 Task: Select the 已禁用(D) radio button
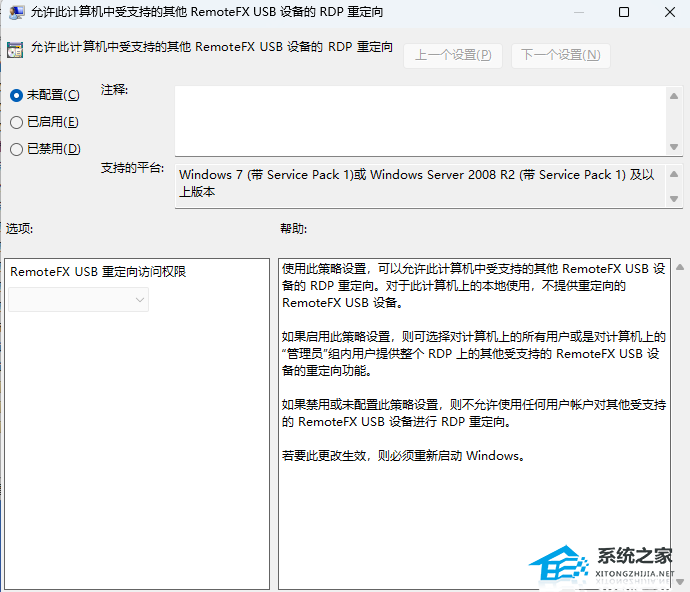(x=17, y=149)
